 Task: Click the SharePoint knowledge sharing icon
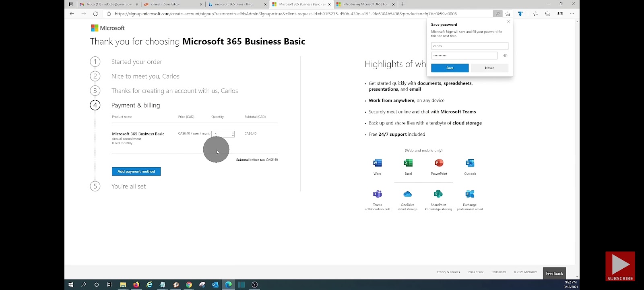pyautogui.click(x=438, y=194)
